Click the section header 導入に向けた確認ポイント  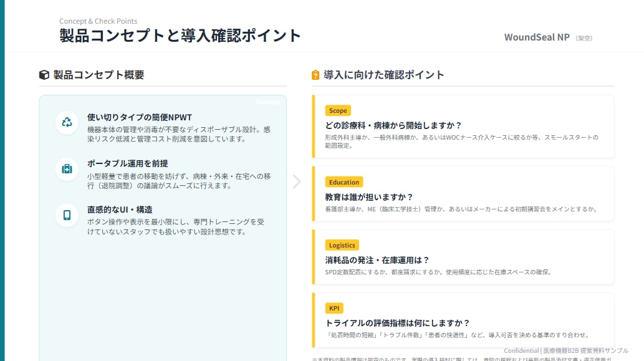coord(383,75)
